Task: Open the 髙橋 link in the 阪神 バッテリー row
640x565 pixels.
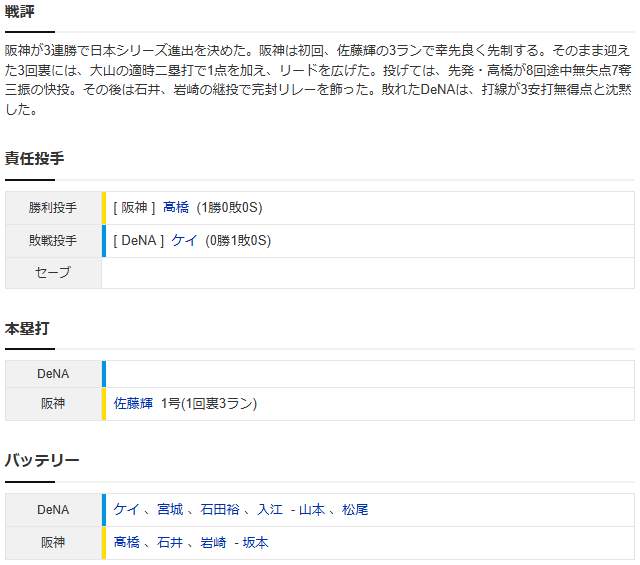Action: tap(127, 542)
